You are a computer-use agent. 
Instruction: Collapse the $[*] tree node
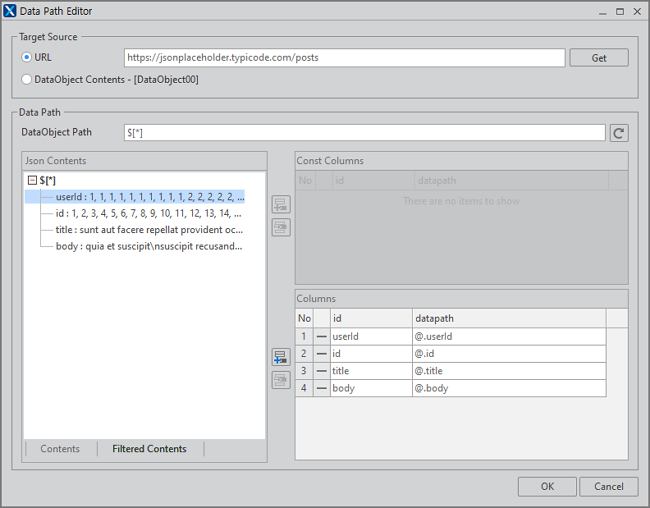coord(32,181)
